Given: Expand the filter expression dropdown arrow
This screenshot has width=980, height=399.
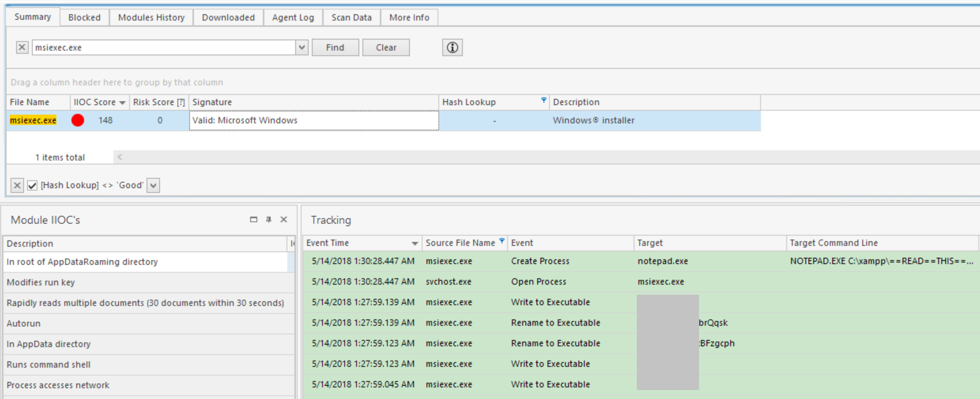Looking at the screenshot, I should (x=153, y=186).
